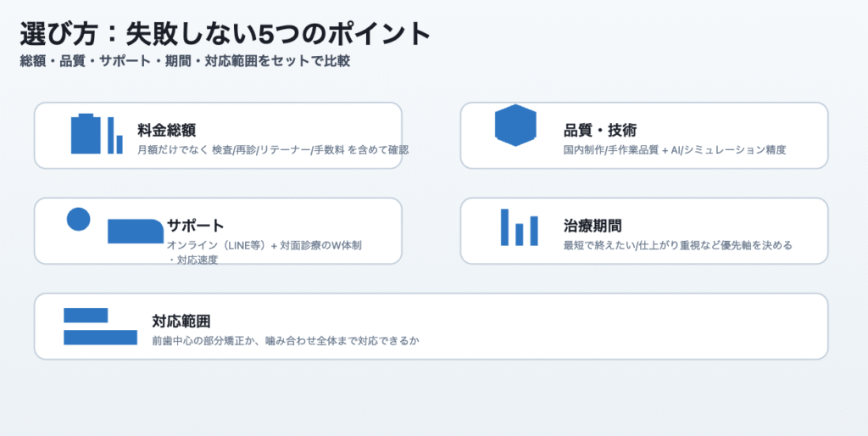This screenshot has height=436, width=868.
Task: Click the main title 選び方：失敗しない5つのポイント
Action: (x=225, y=34)
